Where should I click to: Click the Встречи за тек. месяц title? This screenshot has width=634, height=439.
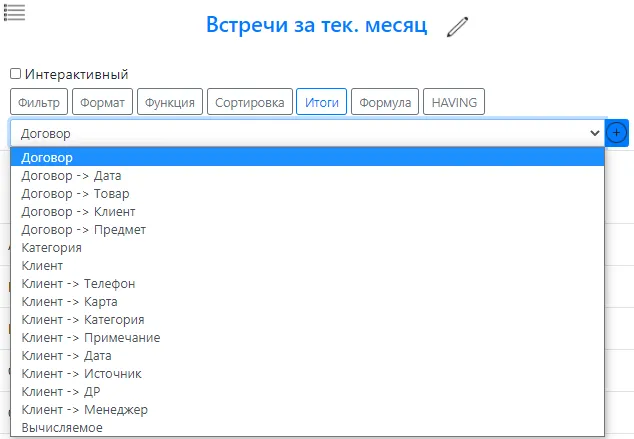tap(317, 25)
